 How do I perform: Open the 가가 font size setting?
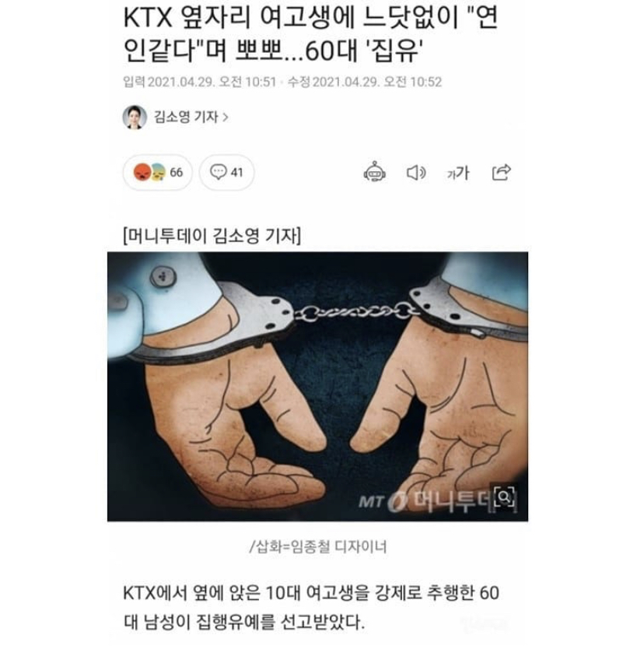458,173
